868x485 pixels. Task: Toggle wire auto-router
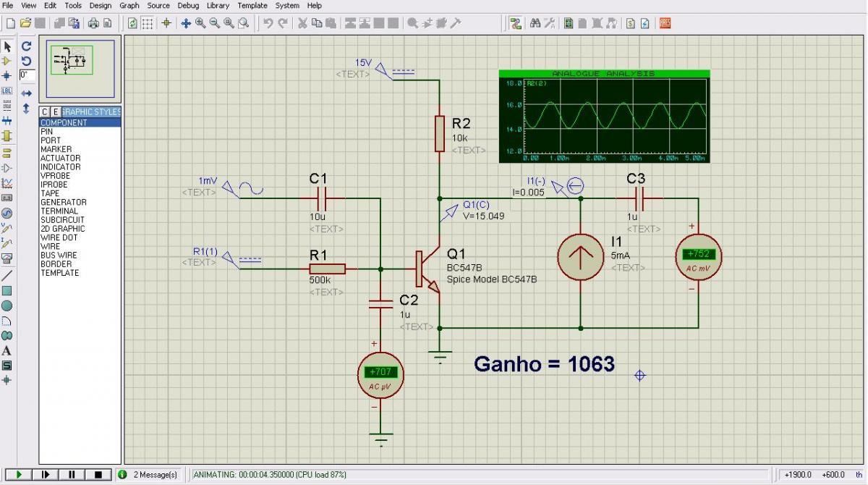515,23
